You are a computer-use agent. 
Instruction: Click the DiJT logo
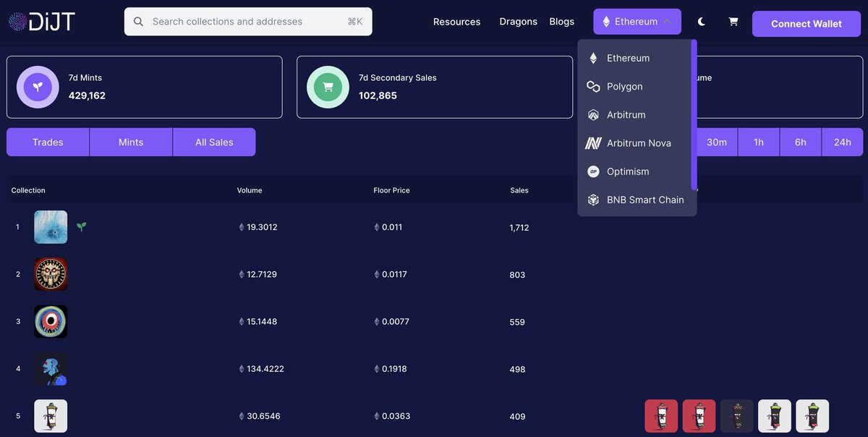click(42, 22)
